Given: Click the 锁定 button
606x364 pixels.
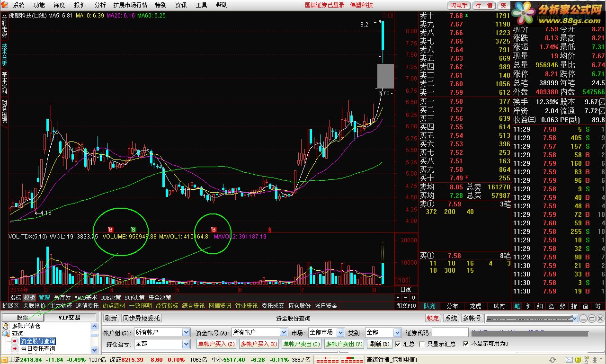Looking at the screenshot, I should [x=433, y=319].
